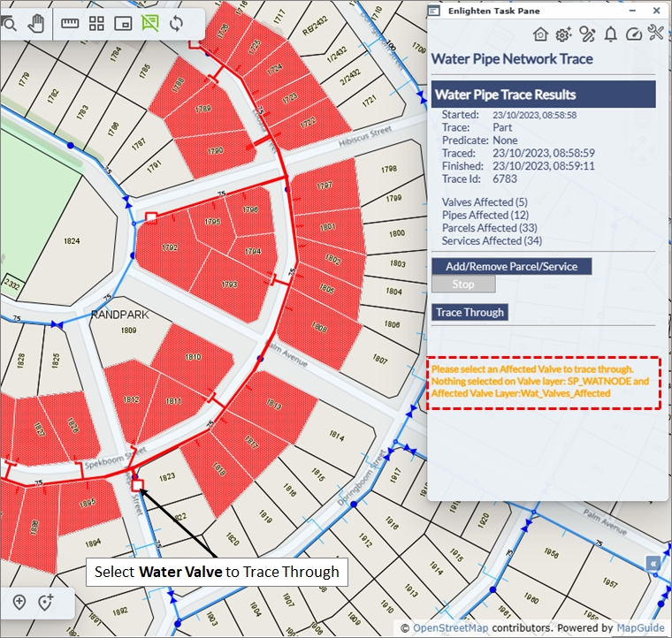The width and height of the screenshot is (672, 638).
Task: Select the water valve below parcel 1823
Action: [136, 484]
